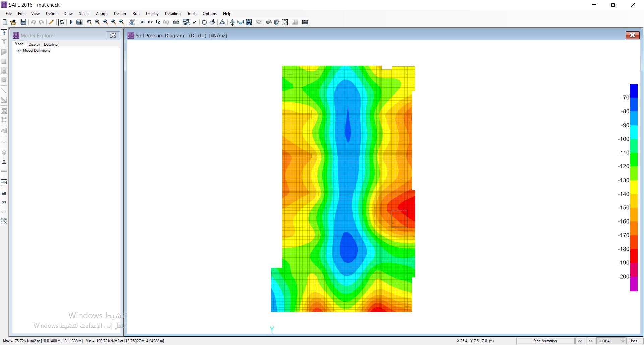
Task: Select the Model tab in Model Explorer
Action: click(x=19, y=44)
